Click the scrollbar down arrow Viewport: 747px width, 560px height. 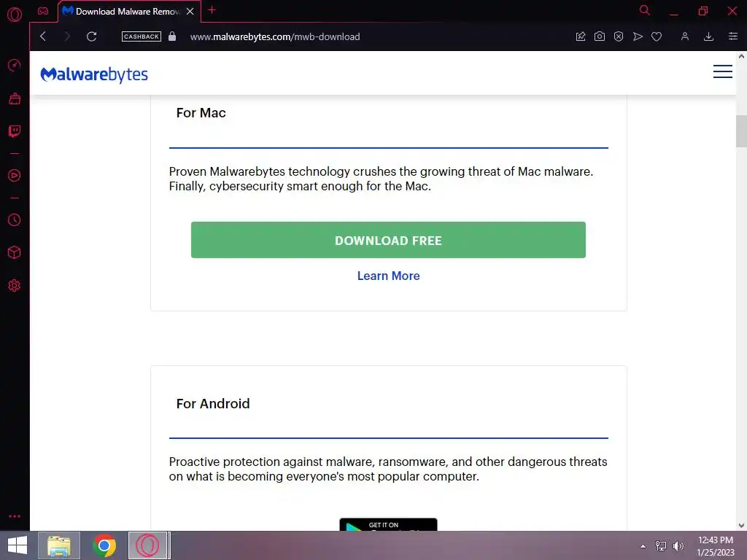click(741, 525)
